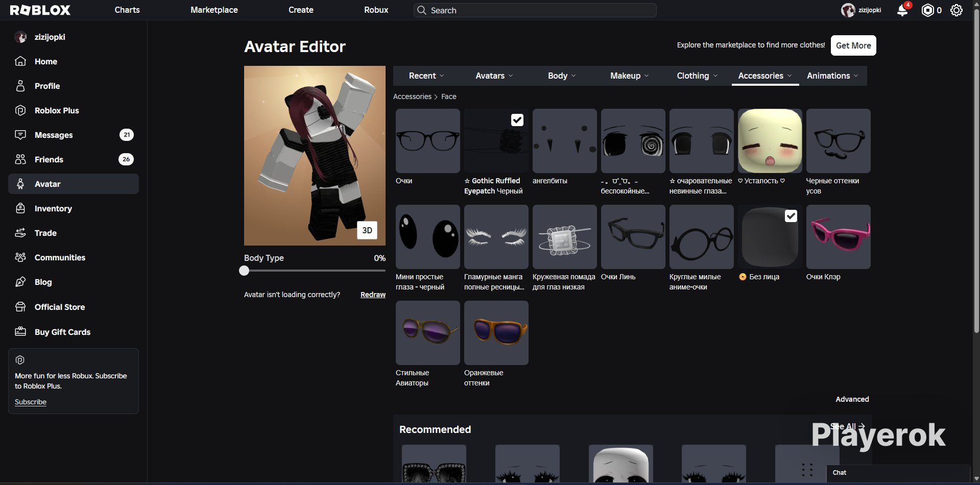Click the Official Store icon in sidebar
This screenshot has height=485, width=980.
[20, 307]
